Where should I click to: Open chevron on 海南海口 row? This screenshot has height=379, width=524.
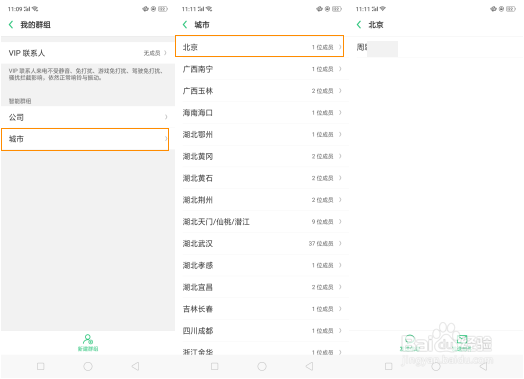(x=340, y=113)
